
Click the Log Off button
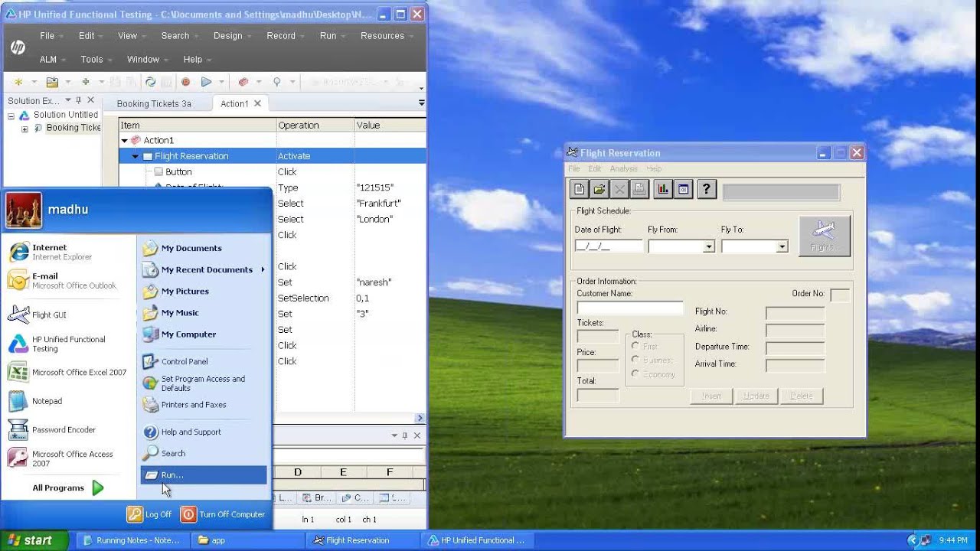pos(150,514)
